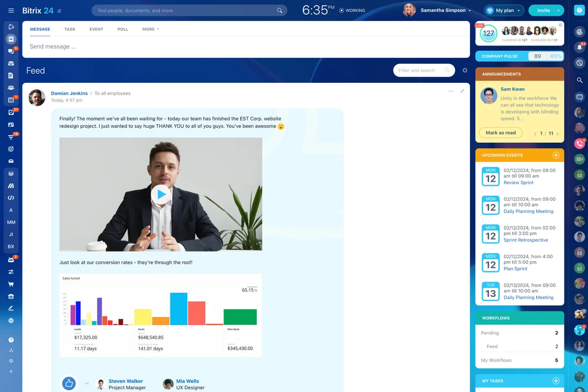Click the top search people and documents field

pyautogui.click(x=190, y=10)
